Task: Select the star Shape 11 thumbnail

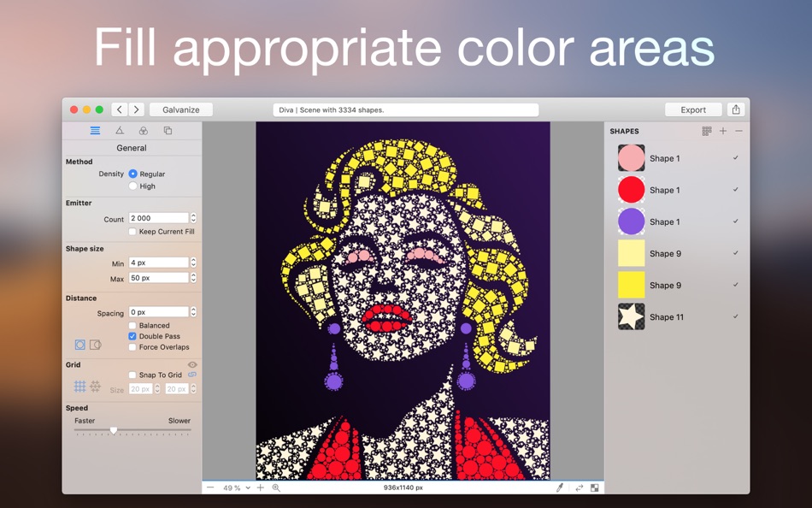Action: point(632,316)
